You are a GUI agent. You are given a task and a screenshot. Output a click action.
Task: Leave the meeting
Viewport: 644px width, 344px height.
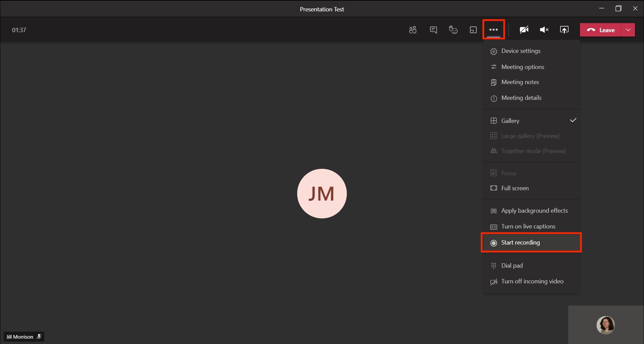(601, 30)
